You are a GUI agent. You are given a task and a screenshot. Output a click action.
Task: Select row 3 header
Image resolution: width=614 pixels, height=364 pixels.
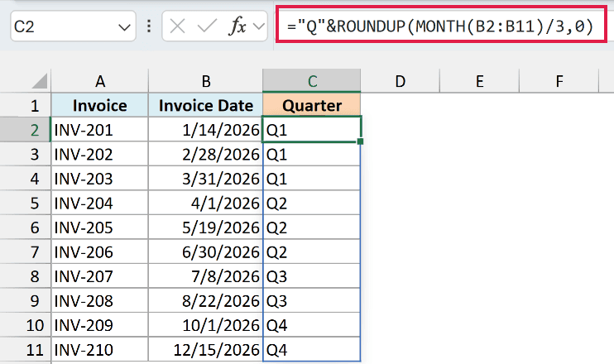click(x=26, y=154)
